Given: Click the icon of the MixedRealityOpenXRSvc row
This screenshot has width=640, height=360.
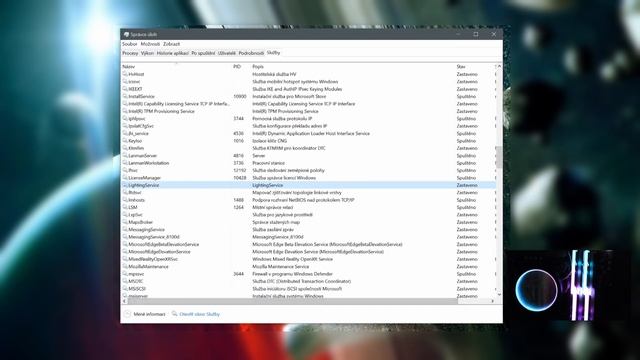Looking at the screenshot, I should [125, 259].
